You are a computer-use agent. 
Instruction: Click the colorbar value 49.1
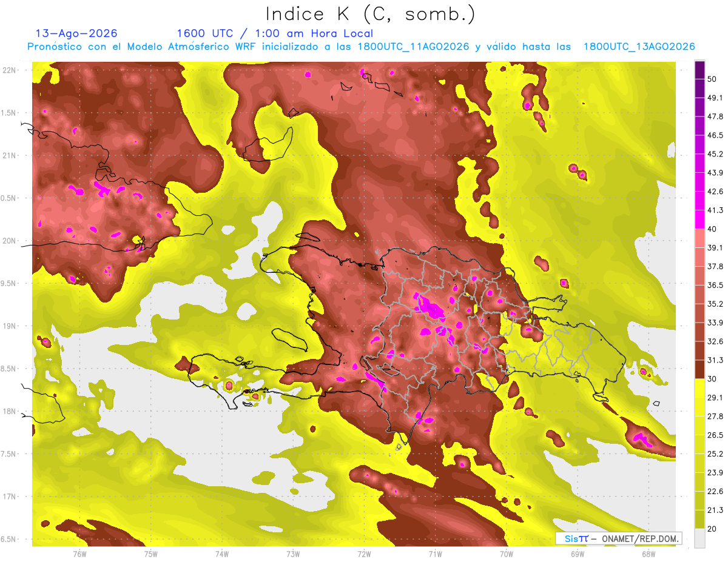[715, 98]
